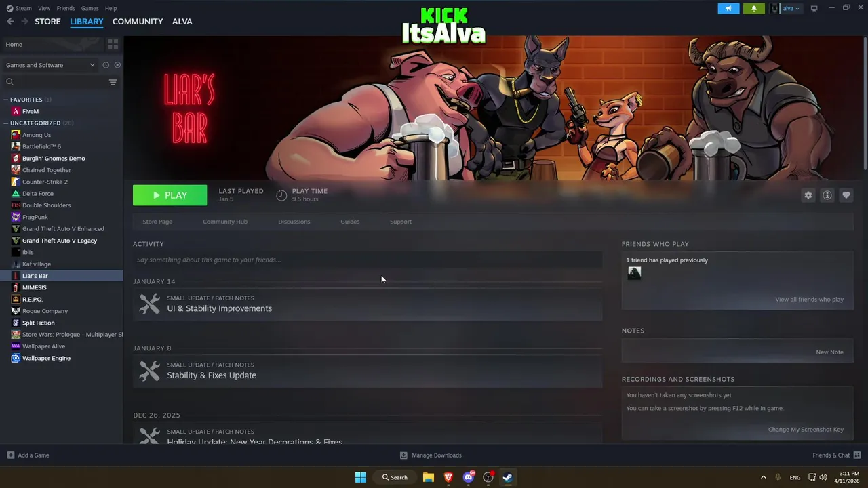The width and height of the screenshot is (868, 488).
Task: Open the game settings gear icon
Action: pos(808,195)
